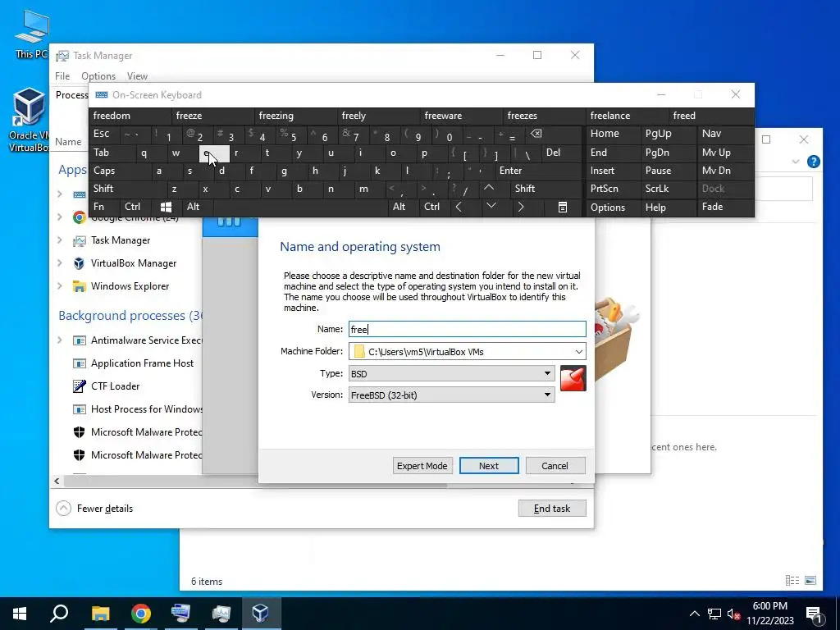
Task: Toggle the left Shift key
Action: 127,189
